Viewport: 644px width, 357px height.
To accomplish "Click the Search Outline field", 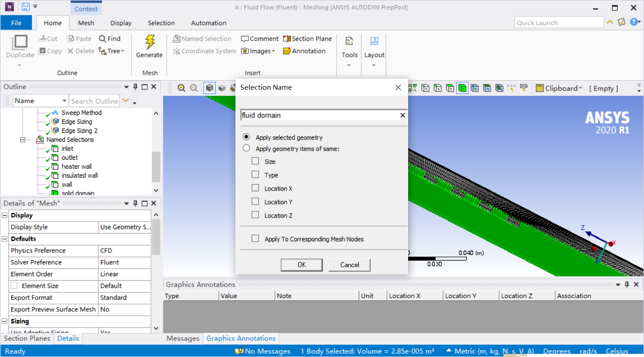I will point(94,101).
